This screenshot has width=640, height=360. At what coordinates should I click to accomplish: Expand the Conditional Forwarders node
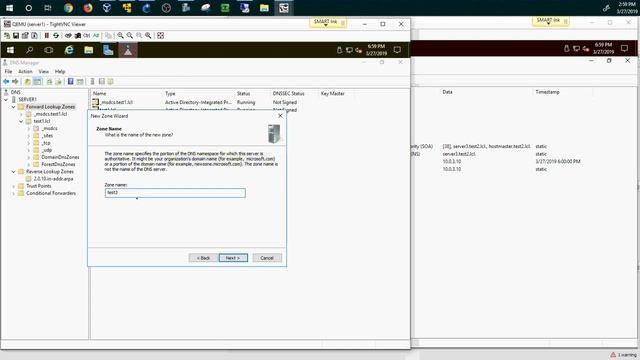(x=13, y=193)
